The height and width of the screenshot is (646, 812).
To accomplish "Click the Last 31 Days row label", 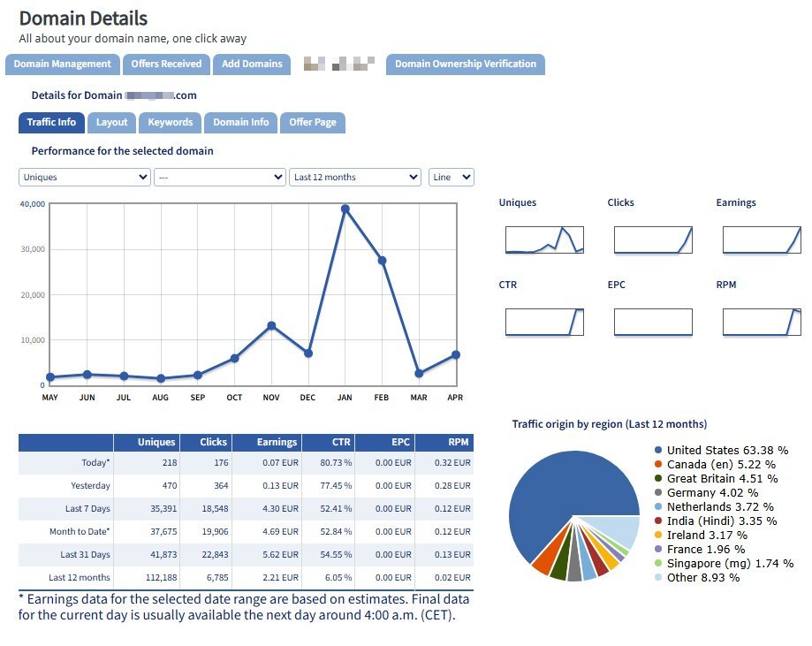I will click(86, 555).
